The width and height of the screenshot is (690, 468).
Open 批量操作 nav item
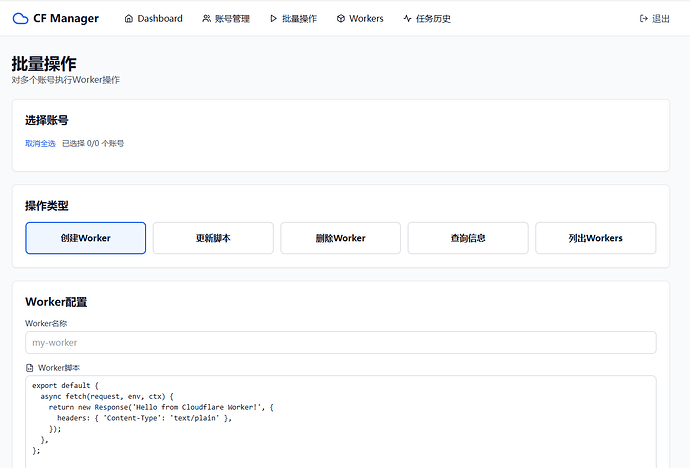(x=293, y=18)
